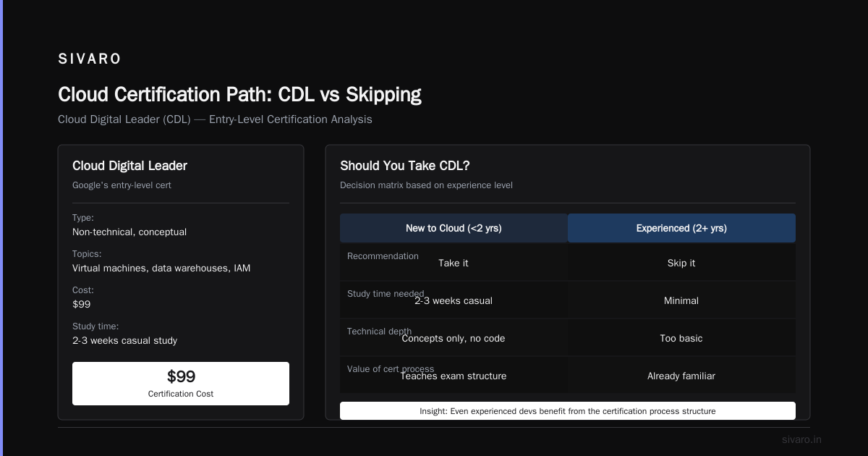The height and width of the screenshot is (456, 868).
Task: Click the 'Topics:' label
Action: point(87,254)
